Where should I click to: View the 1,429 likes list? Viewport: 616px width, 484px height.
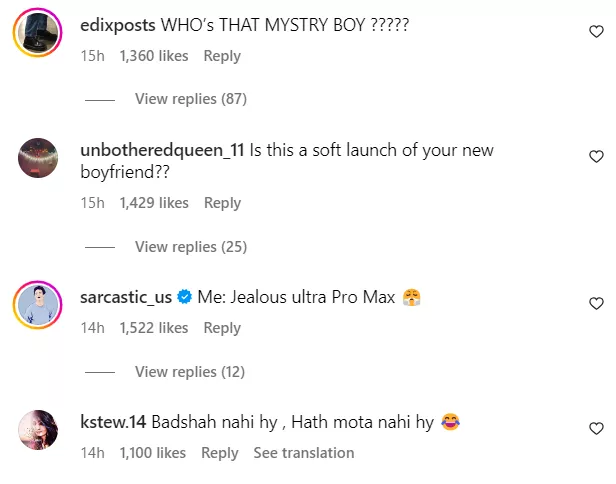pyautogui.click(x=154, y=203)
